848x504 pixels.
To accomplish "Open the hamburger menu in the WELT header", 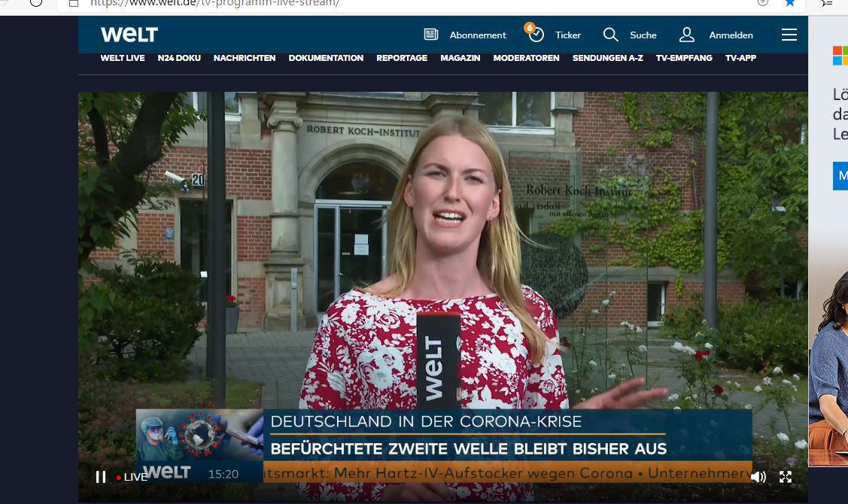I will click(789, 35).
